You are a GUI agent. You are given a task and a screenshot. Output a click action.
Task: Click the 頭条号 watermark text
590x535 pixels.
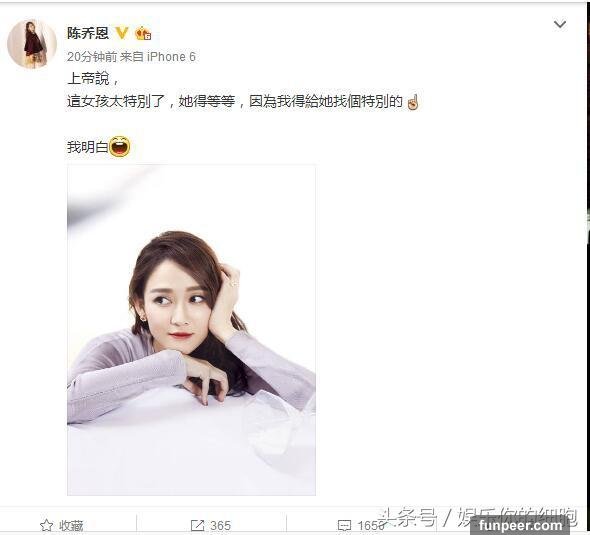click(408, 516)
